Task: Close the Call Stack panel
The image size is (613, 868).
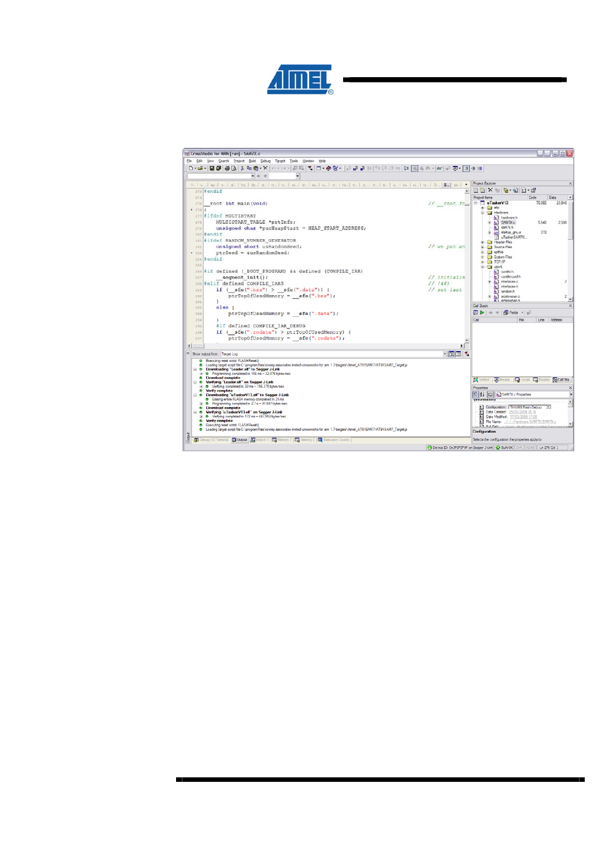Action: [x=570, y=306]
